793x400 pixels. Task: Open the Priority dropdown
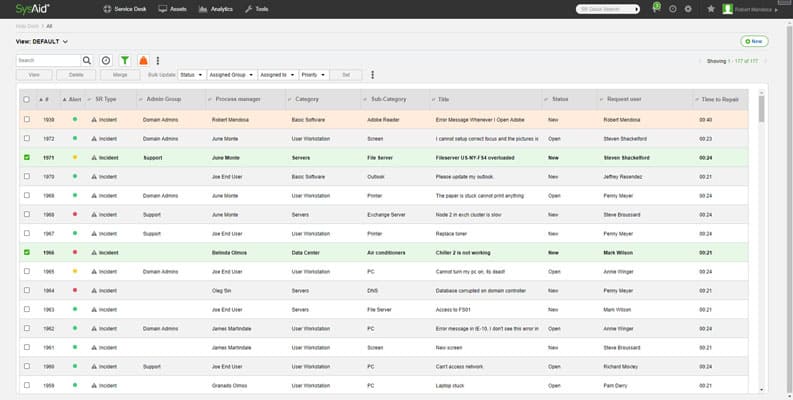(x=314, y=75)
